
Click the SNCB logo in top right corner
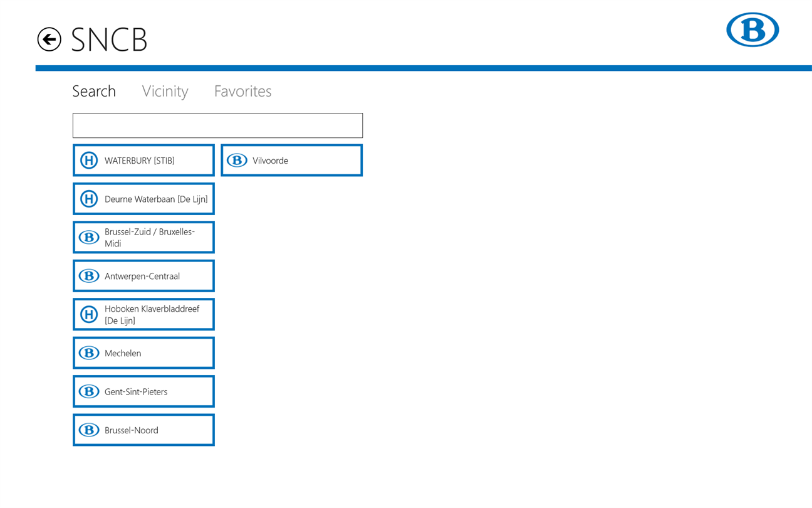(752, 29)
